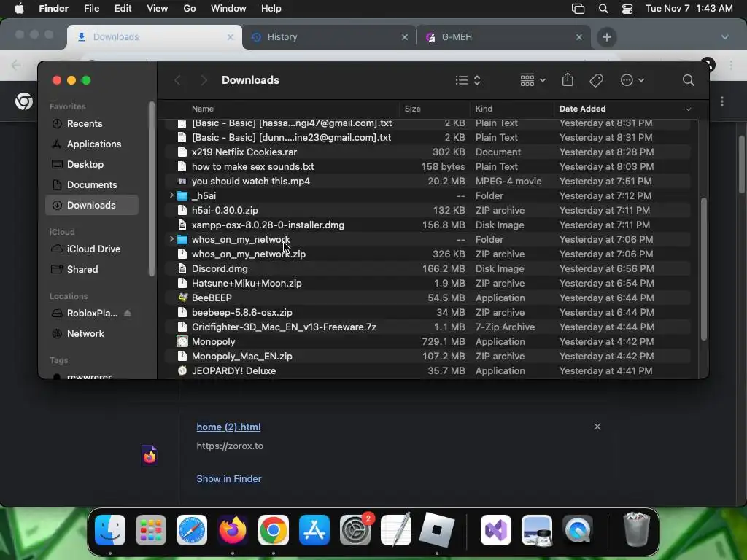Click the Finder tags icon
Screen dimensions: 747x560
coord(596,80)
